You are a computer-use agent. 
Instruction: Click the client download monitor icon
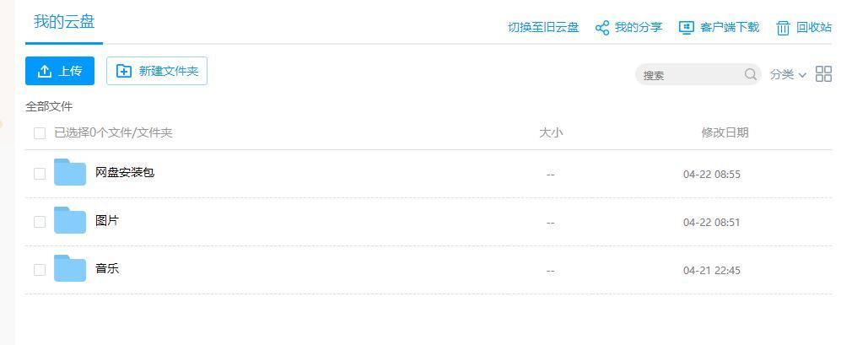(x=687, y=28)
